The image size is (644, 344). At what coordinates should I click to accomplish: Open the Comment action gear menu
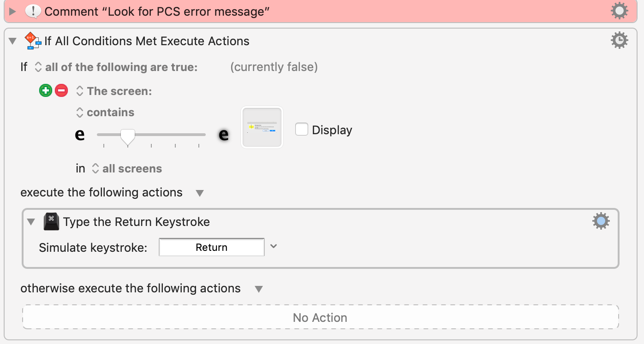tap(619, 11)
